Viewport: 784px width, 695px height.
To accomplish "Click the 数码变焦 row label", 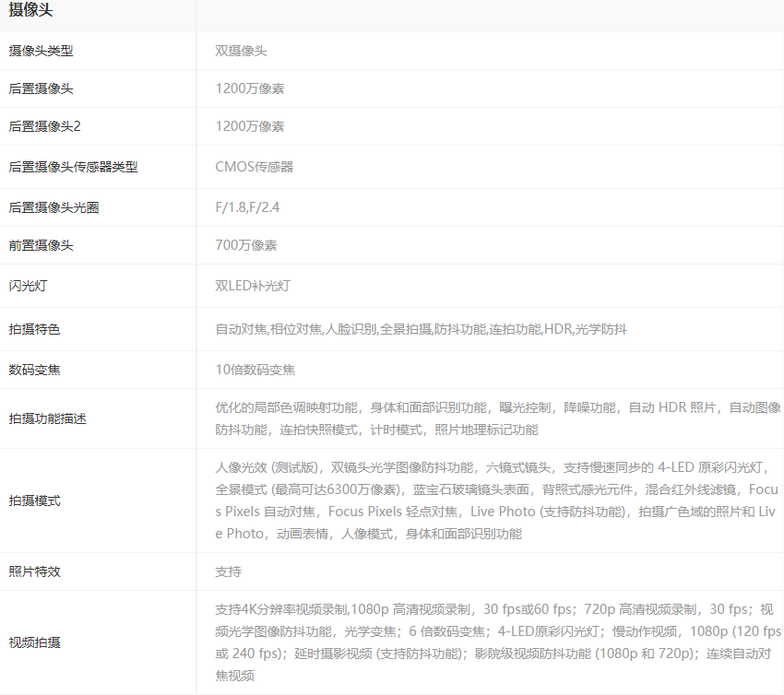I will point(34,370).
